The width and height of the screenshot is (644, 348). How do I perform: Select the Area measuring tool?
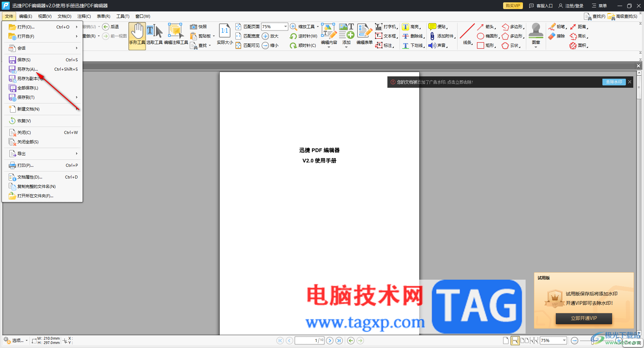pos(579,46)
